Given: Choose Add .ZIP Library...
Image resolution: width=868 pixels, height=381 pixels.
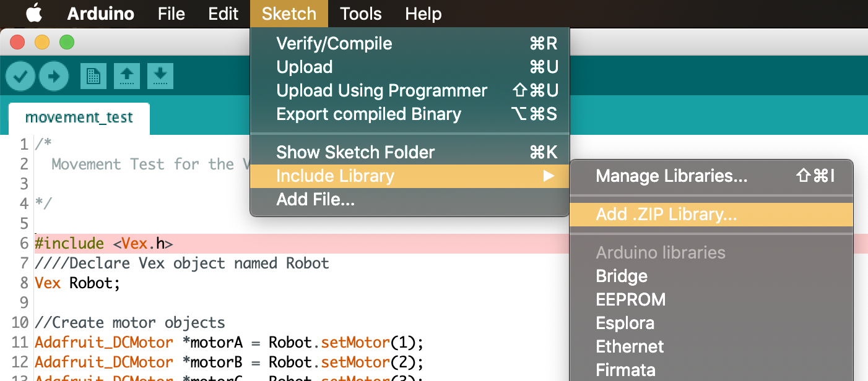Looking at the screenshot, I should [x=711, y=215].
